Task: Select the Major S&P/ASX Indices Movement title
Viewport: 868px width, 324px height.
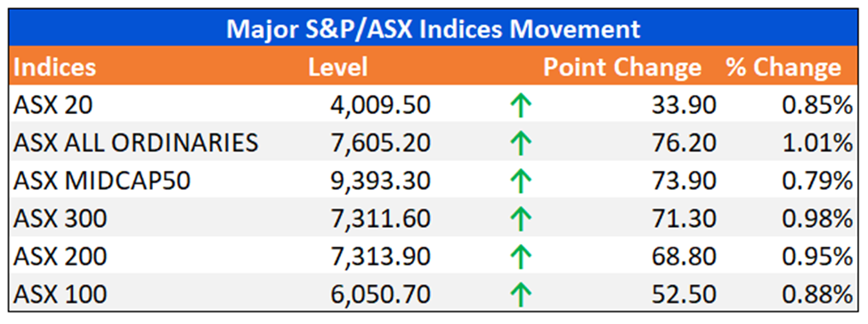Action: [x=433, y=28]
